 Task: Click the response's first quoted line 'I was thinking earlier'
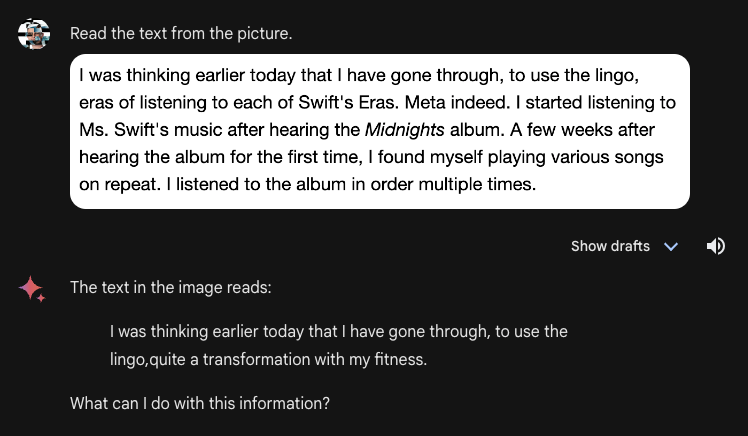click(x=339, y=332)
